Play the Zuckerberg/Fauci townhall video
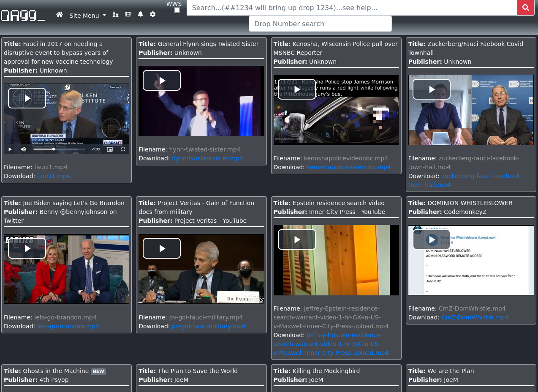This screenshot has height=392, width=538. 432,89
